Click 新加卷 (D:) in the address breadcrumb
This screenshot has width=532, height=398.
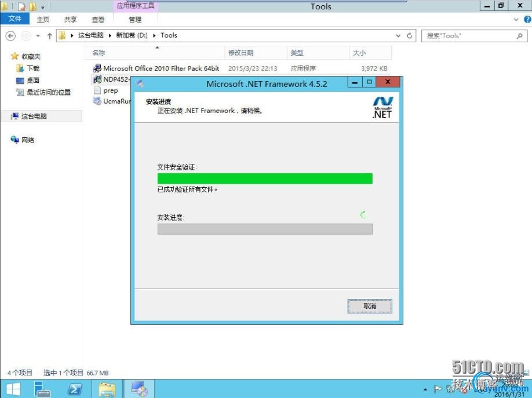pos(132,35)
